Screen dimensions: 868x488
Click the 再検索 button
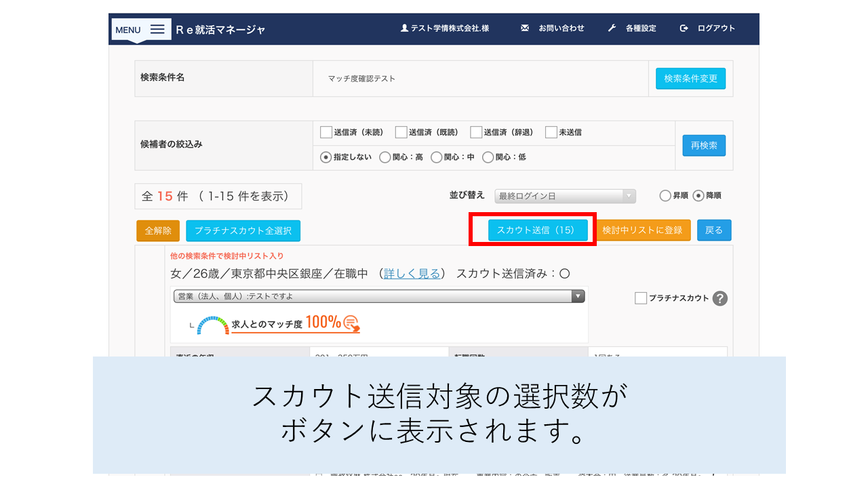pyautogui.click(x=704, y=146)
